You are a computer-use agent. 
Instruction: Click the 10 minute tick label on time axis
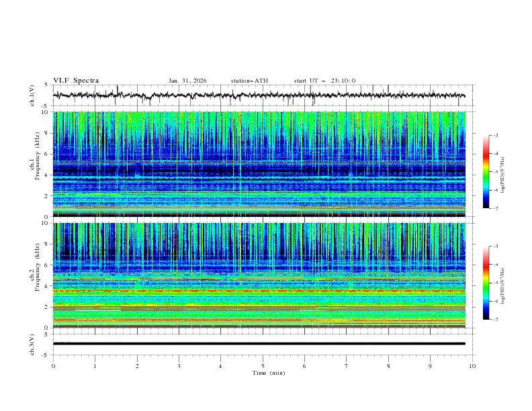click(x=472, y=366)
